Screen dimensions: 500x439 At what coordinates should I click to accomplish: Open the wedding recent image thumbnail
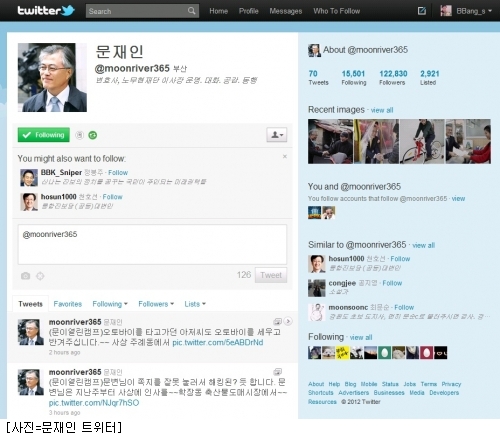click(x=376, y=141)
